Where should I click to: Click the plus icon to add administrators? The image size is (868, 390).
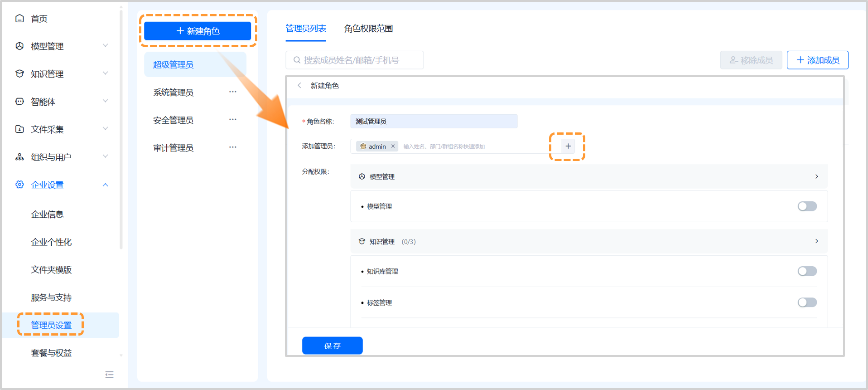568,146
